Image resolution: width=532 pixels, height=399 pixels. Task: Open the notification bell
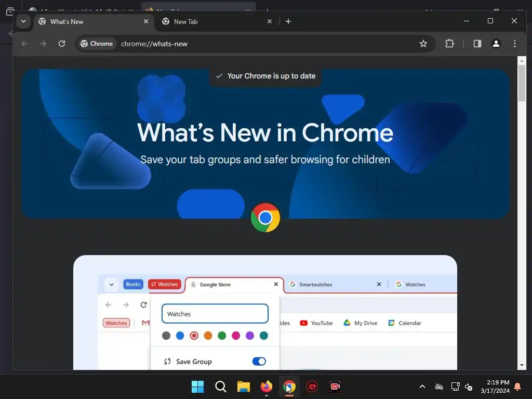click(518, 387)
